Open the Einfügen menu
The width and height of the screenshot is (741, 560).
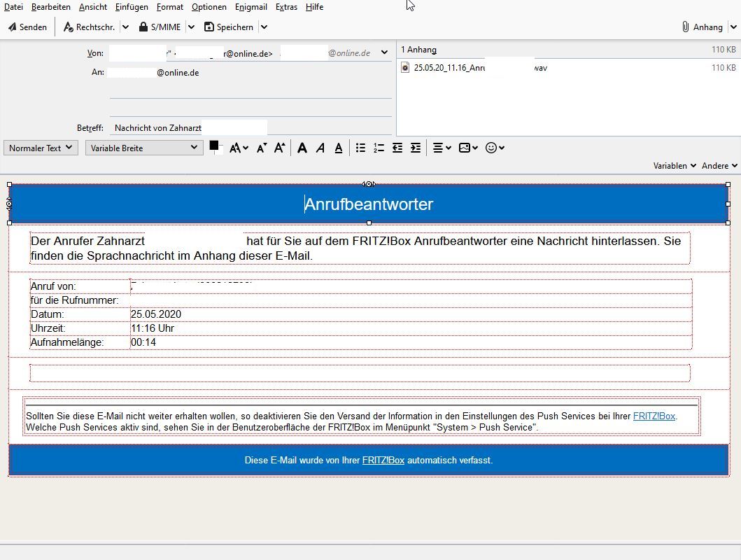point(132,7)
